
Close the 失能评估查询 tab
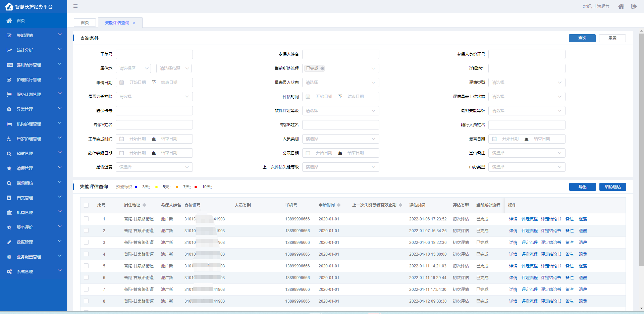pos(134,23)
